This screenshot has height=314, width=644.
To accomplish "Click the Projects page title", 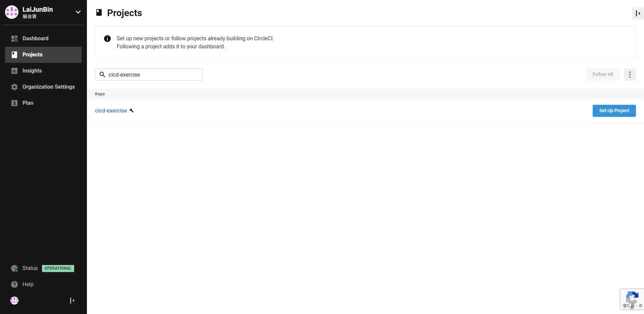I will pyautogui.click(x=125, y=13).
